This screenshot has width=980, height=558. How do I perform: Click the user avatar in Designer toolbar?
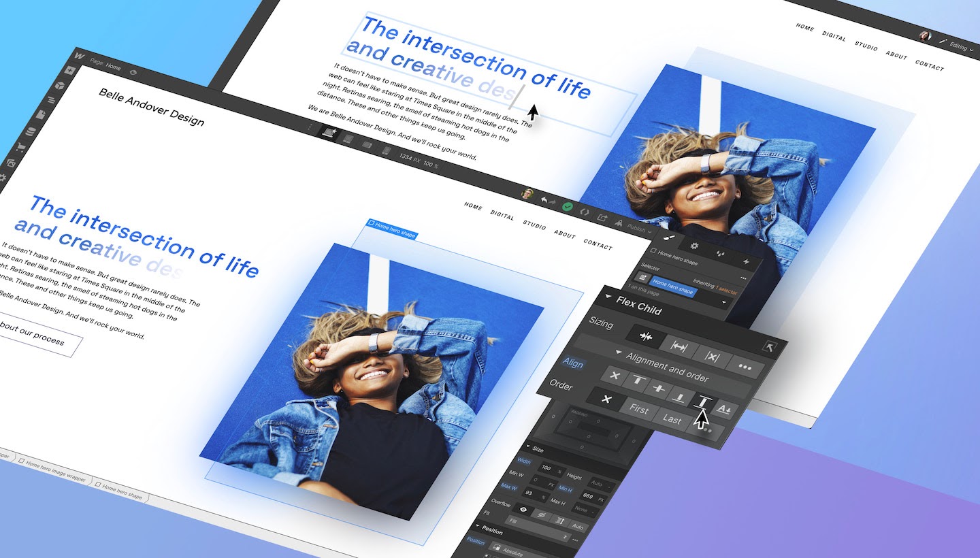coord(527,194)
